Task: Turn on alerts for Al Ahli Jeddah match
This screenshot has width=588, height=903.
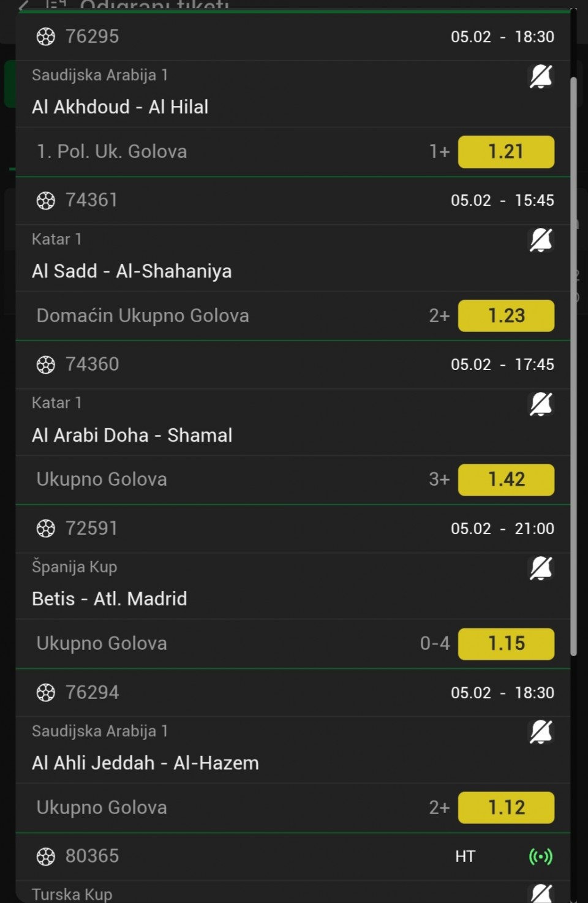Action: coord(540,732)
